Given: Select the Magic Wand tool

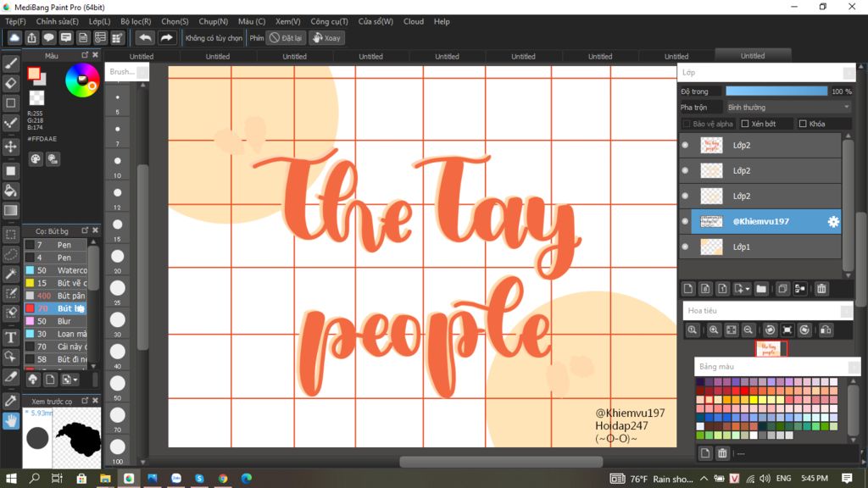Looking at the screenshot, I should point(10,274).
